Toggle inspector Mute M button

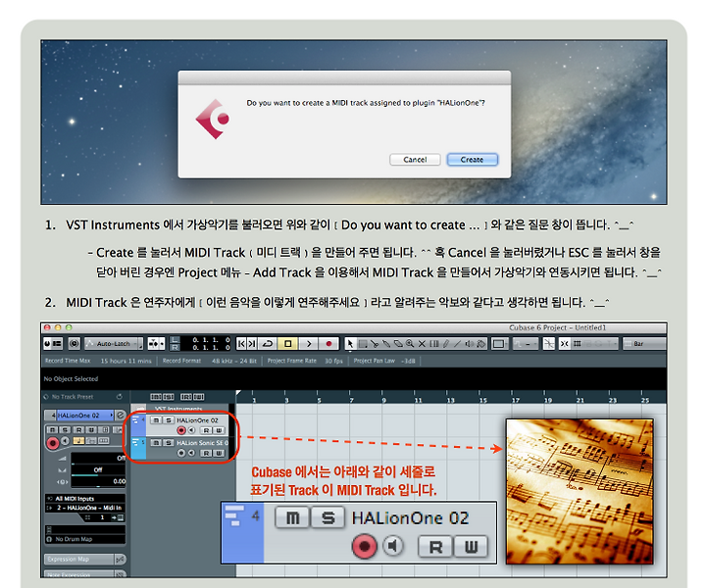pos(52,429)
